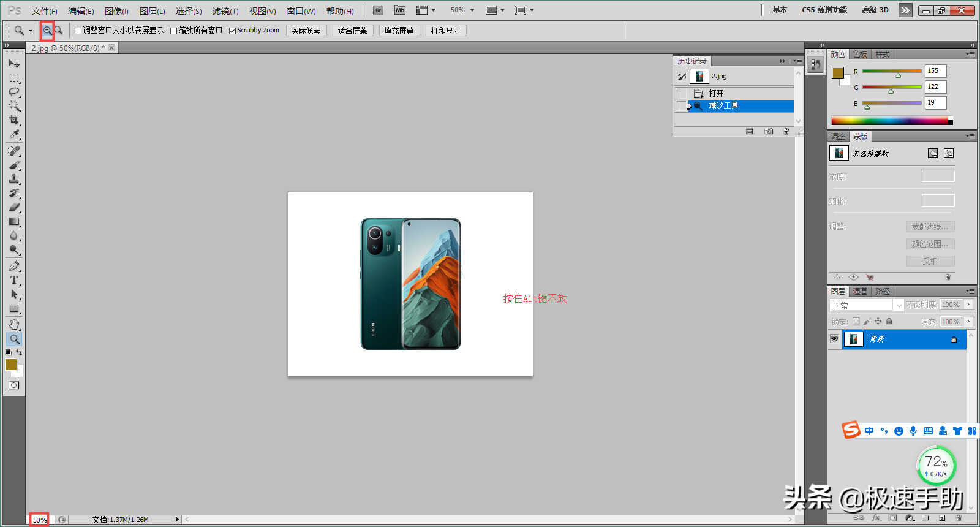980x527 pixels.
Task: Delete current state in History panel
Action: tap(786, 131)
